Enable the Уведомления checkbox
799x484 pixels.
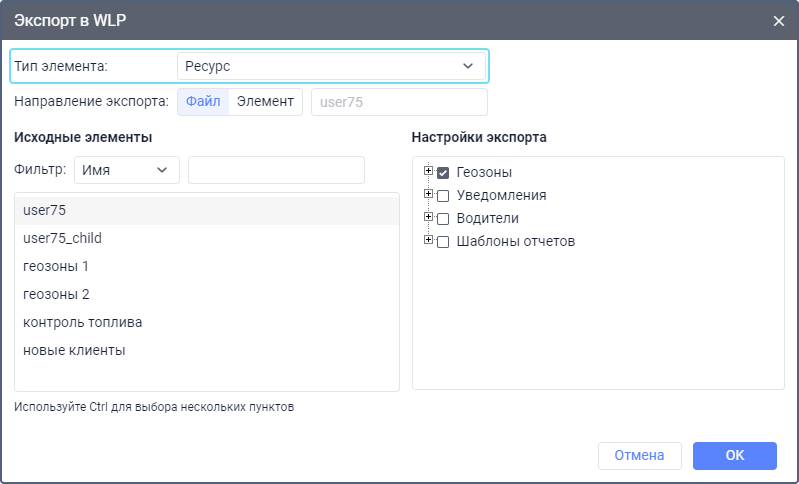click(443, 195)
